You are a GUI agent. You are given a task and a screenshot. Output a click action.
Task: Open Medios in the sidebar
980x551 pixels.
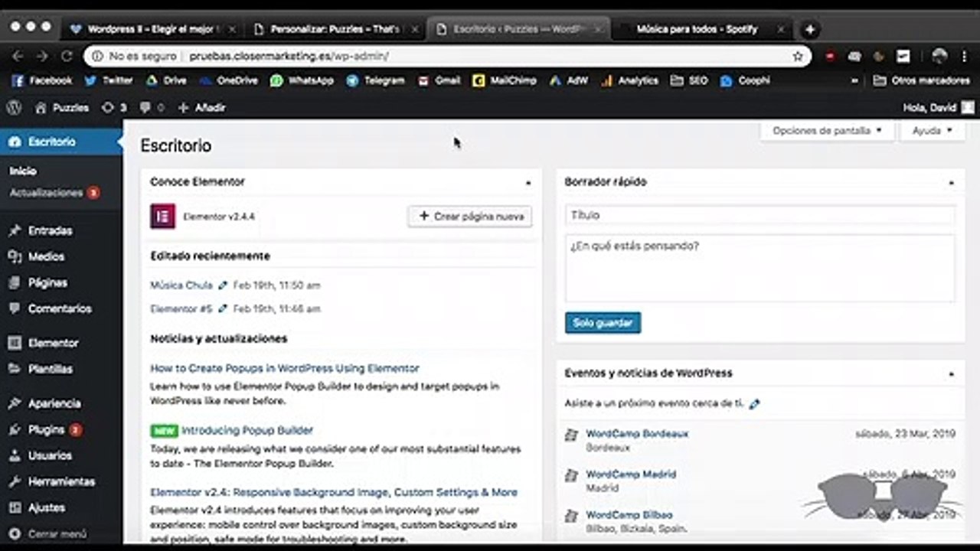pyautogui.click(x=61, y=256)
